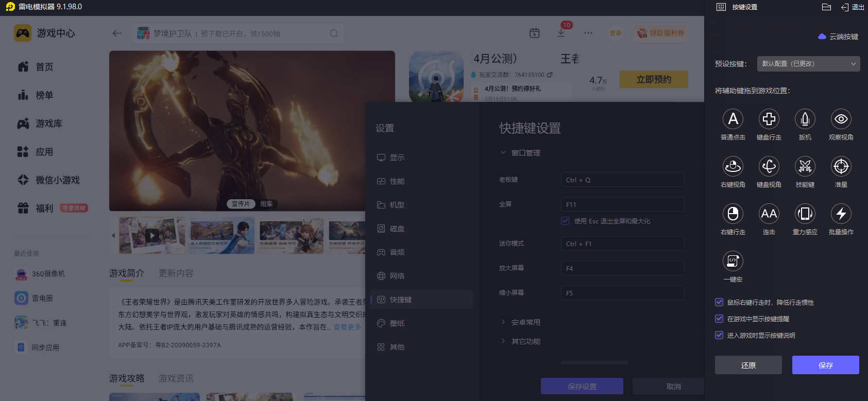Open the 预设按键 preset dropdown

(809, 64)
